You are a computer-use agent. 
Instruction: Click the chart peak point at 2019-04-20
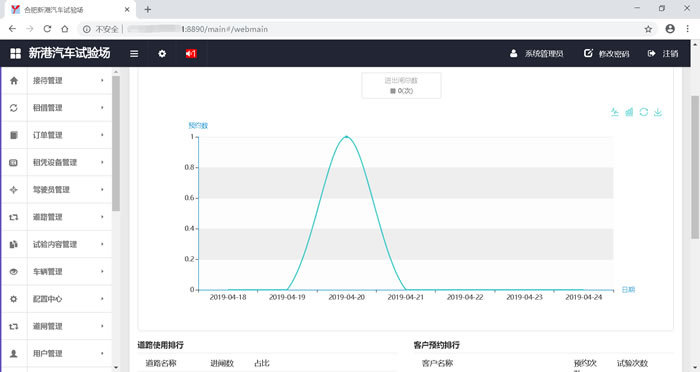[346, 137]
